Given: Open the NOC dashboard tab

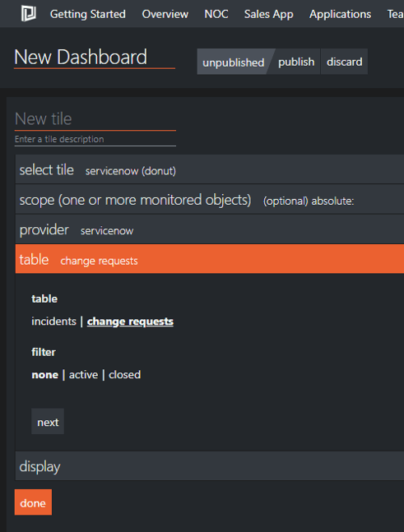Looking at the screenshot, I should pos(216,14).
